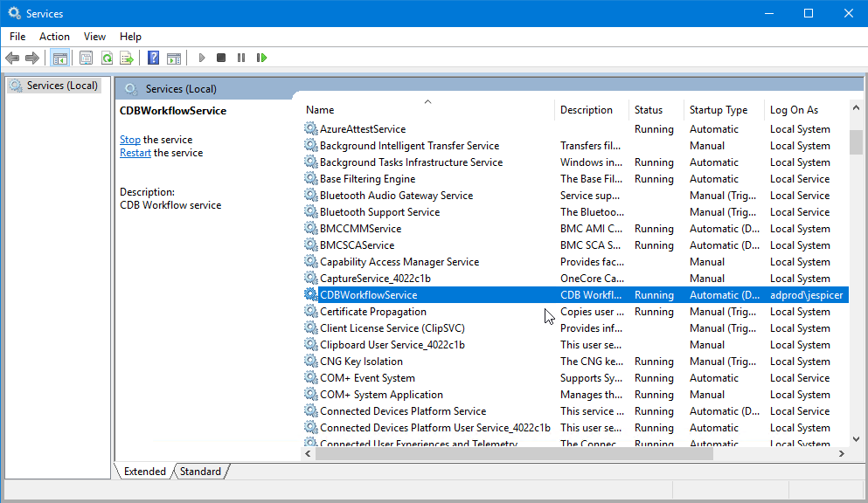868x503 pixels.
Task: Toggle the Show/Hide Action Pane icon
Action: [x=174, y=58]
